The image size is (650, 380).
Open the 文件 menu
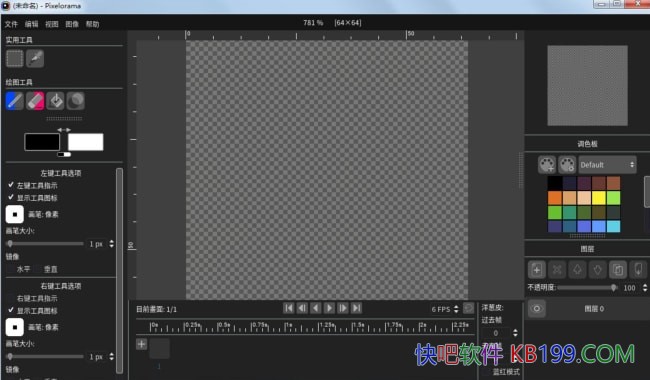tap(11, 24)
